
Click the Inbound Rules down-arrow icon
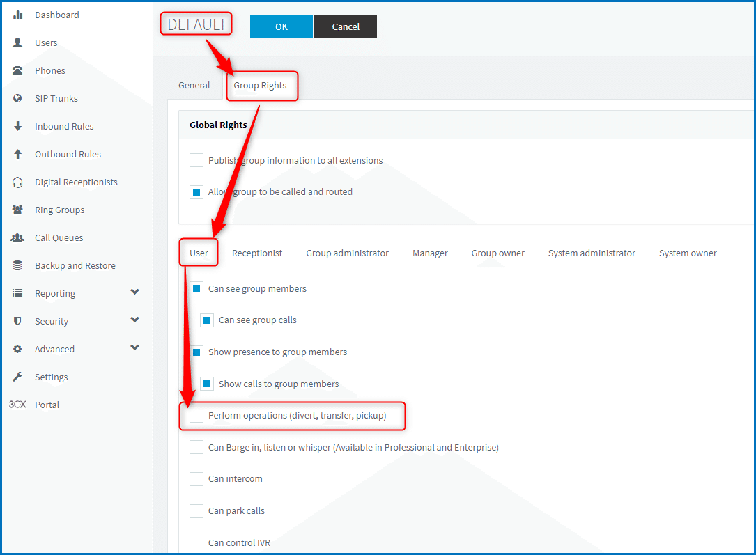coord(18,126)
